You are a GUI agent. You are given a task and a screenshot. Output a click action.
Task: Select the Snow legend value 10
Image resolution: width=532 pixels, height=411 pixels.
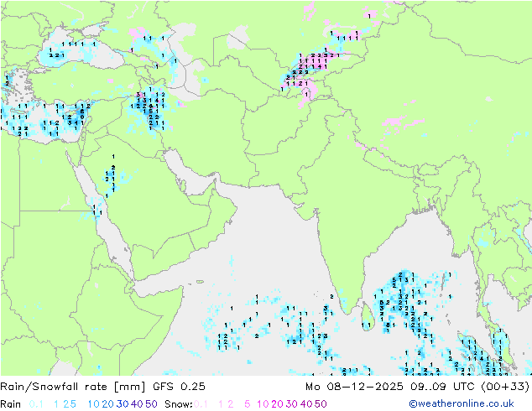(x=263, y=404)
